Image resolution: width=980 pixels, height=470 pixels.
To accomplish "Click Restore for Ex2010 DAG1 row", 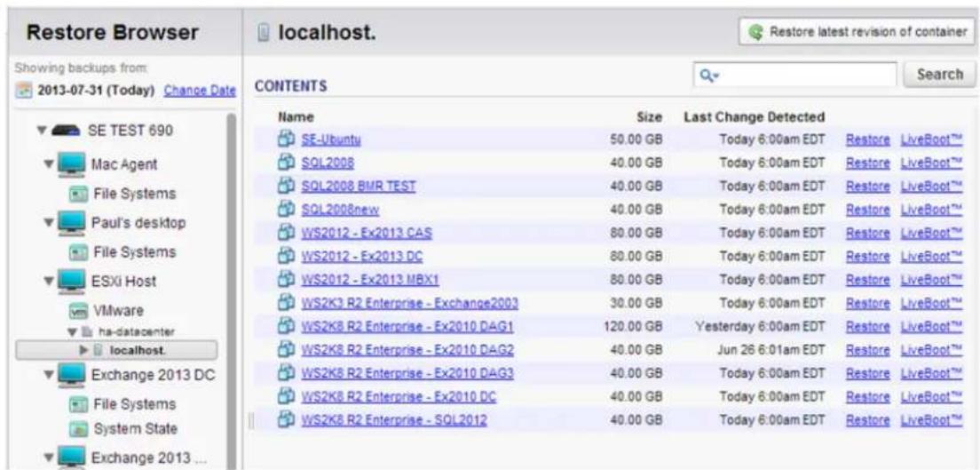I will (x=867, y=327).
